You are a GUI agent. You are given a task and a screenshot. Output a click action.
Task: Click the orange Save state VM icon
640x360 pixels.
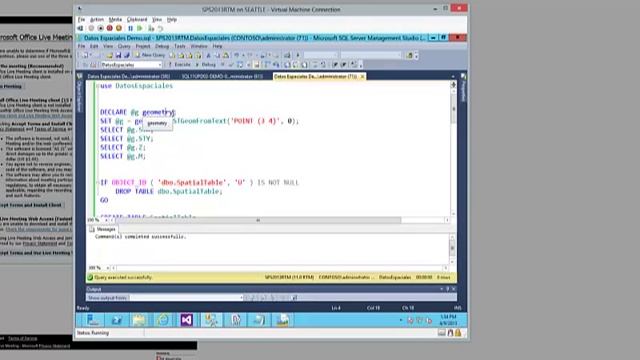click(x=119, y=28)
